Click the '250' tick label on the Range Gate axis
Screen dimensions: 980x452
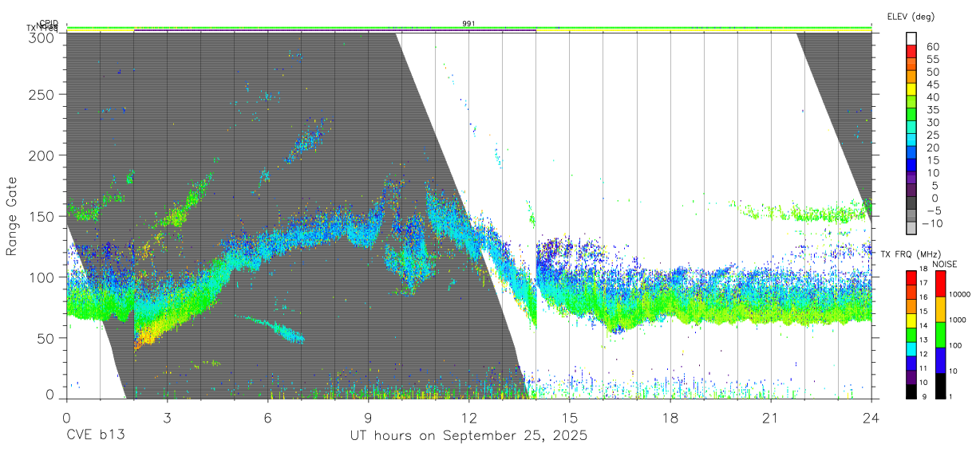point(43,94)
